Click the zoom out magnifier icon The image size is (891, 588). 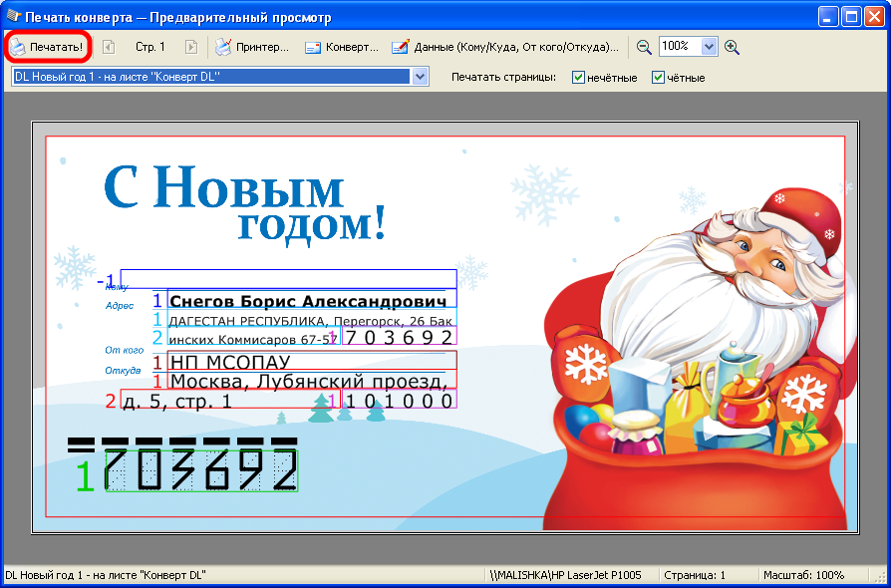(x=644, y=47)
